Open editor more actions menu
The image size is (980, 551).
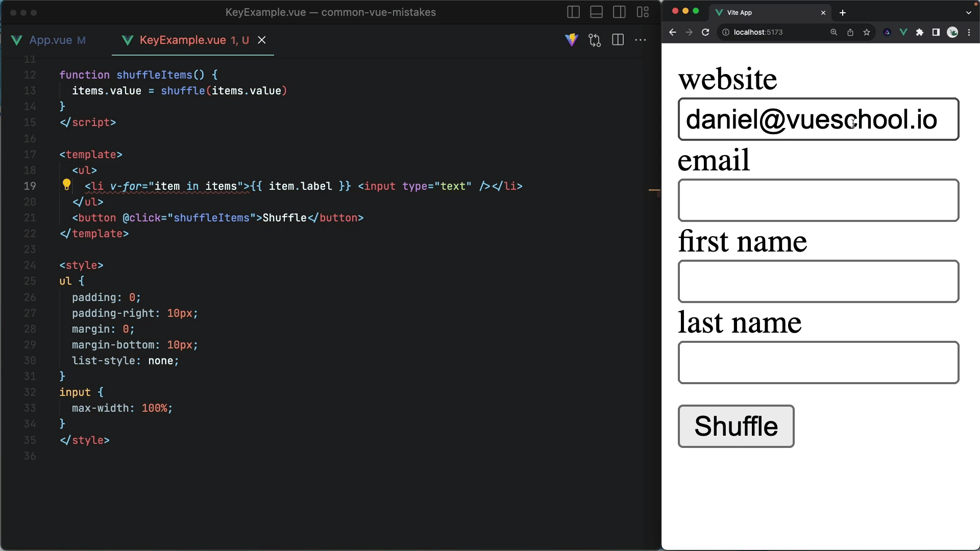[x=641, y=40]
